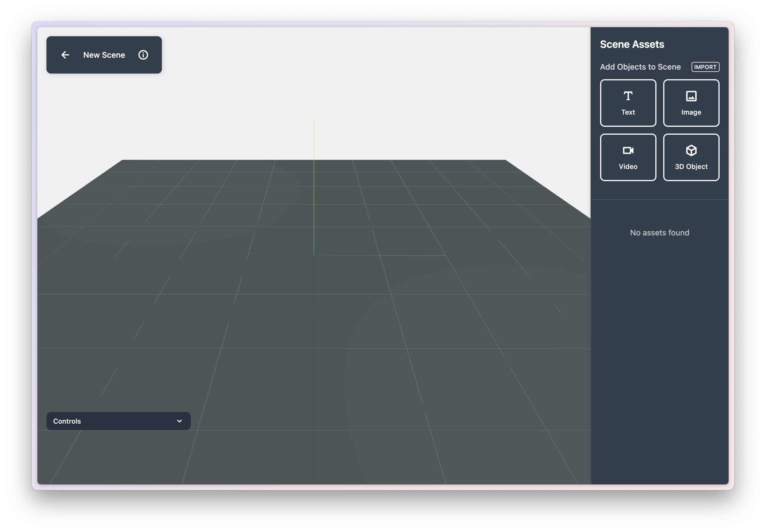The height and width of the screenshot is (532, 766).
Task: Expand the Controls chevron arrow
Action: pos(179,421)
